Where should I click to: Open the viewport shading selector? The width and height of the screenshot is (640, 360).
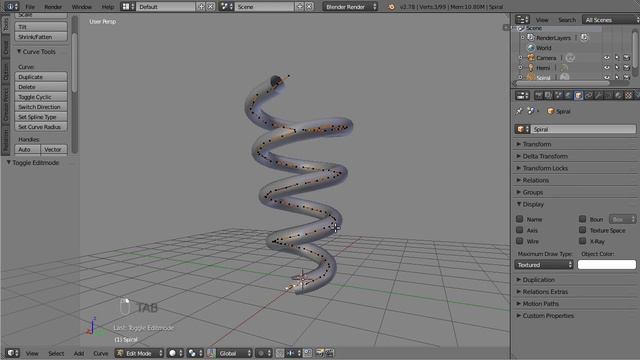(176, 353)
